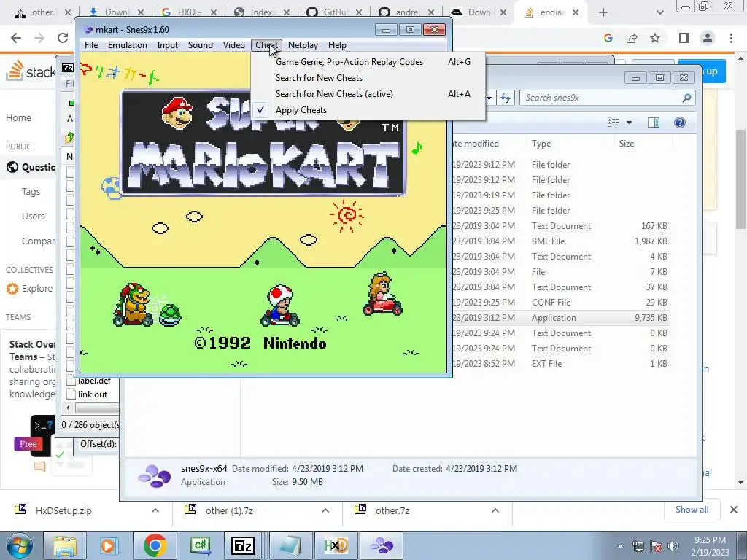Open the Sound menu
Image resolution: width=747 pixels, height=560 pixels.
pyautogui.click(x=200, y=45)
